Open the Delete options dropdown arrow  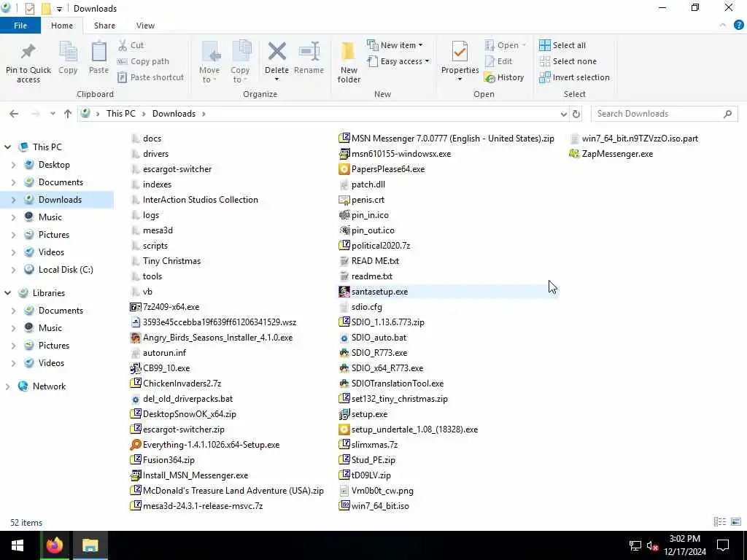click(276, 79)
